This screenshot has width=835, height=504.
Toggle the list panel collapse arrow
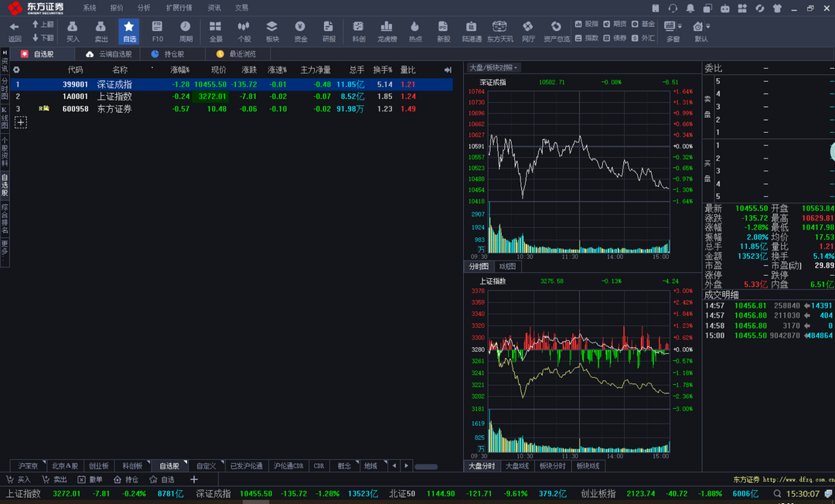pyautogui.click(x=448, y=70)
